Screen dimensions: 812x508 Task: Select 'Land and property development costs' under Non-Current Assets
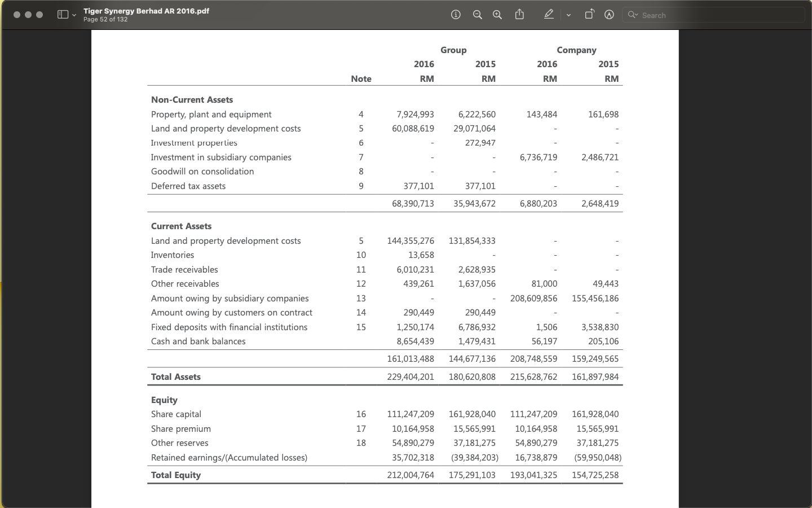226,129
